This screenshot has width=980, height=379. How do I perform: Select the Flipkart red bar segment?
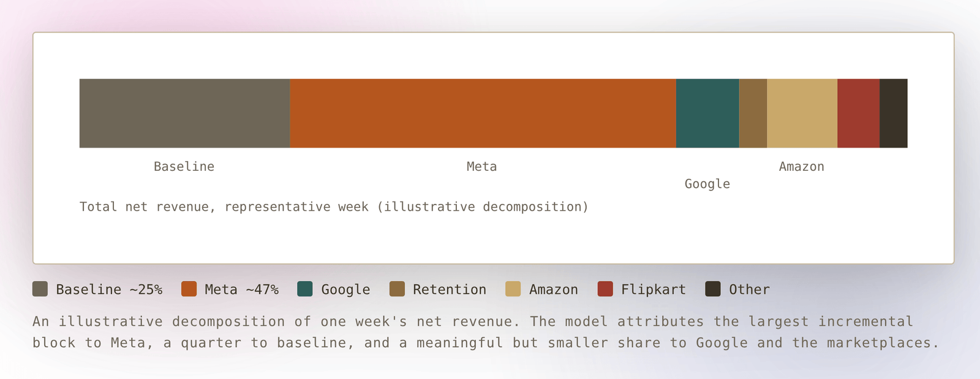click(858, 113)
